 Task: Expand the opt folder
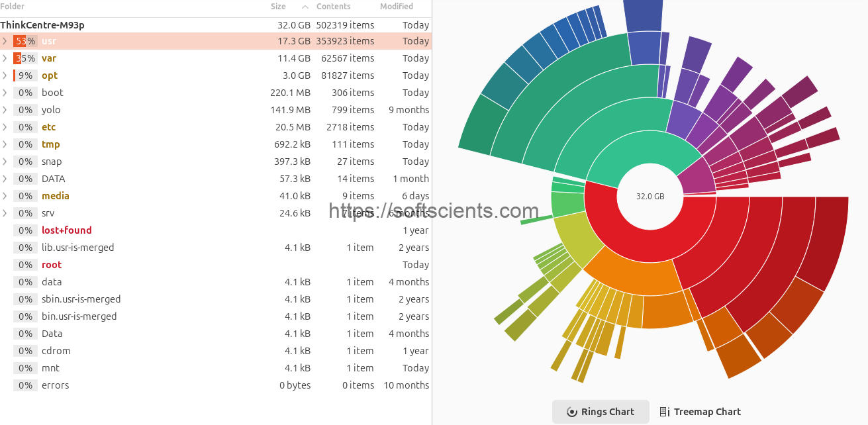pyautogui.click(x=5, y=75)
